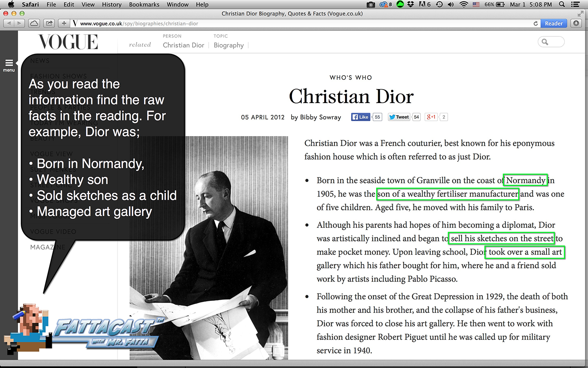Open Notification Center list icon
The image size is (588, 368).
(x=575, y=4)
